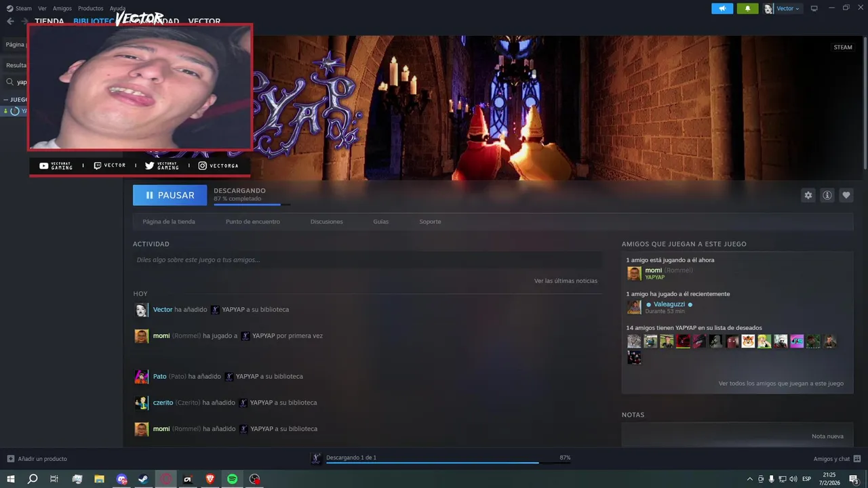Click Añadir un producto
The height and width of the screenshot is (488, 868).
click(42, 459)
